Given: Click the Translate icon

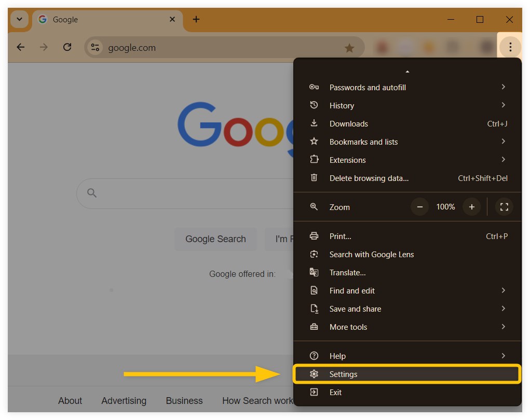Looking at the screenshot, I should (314, 272).
